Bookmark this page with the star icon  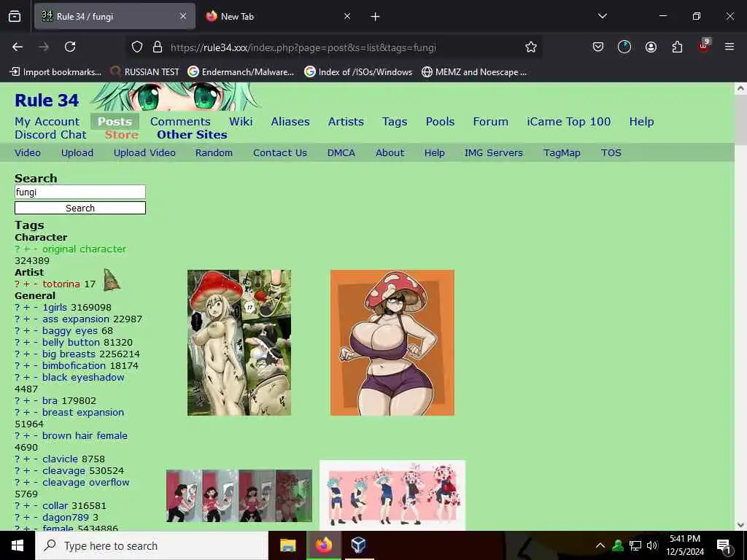(x=531, y=47)
